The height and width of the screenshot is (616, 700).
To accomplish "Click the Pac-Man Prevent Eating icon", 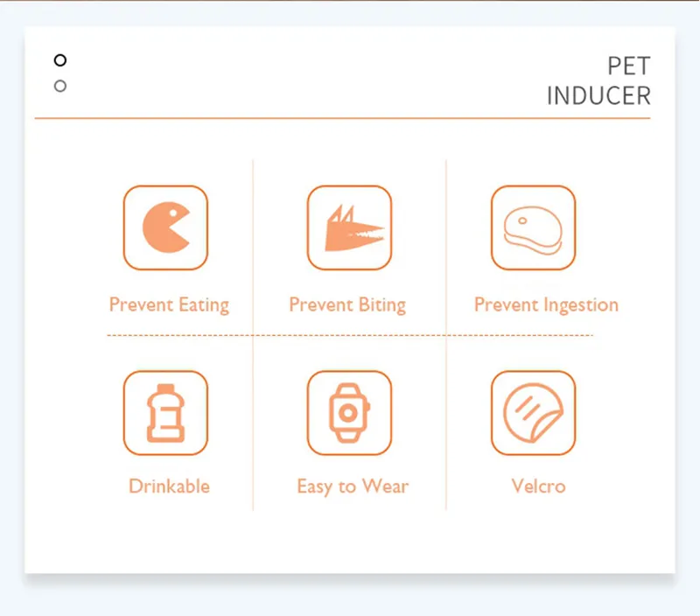I will pos(165,227).
